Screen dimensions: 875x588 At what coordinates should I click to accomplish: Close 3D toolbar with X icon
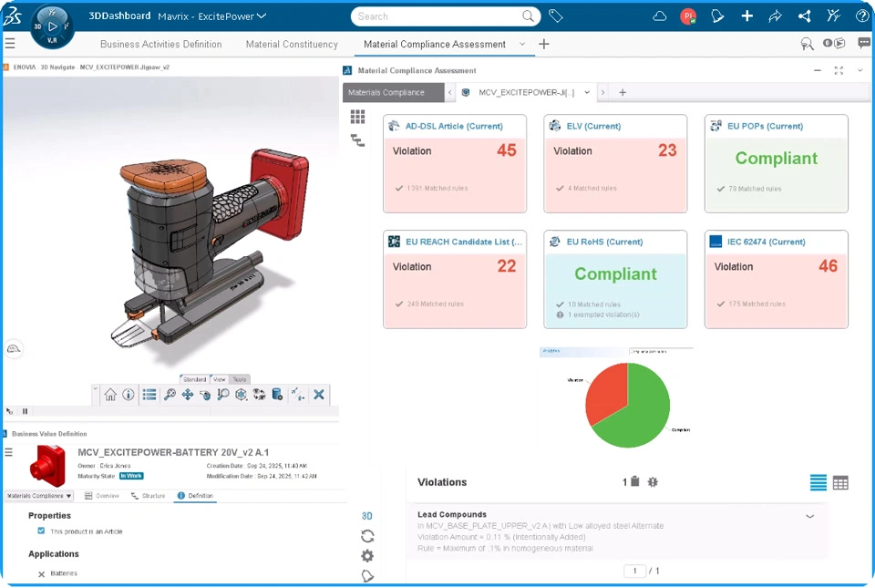coord(319,395)
